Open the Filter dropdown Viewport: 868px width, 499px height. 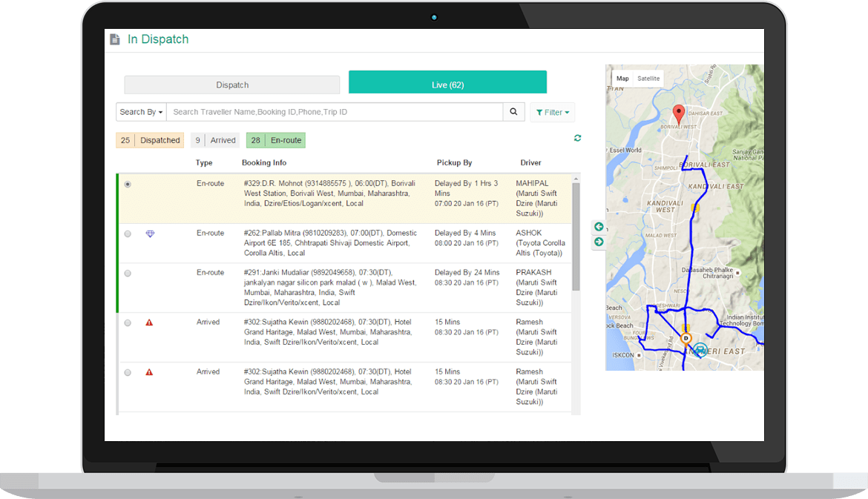[x=553, y=112]
